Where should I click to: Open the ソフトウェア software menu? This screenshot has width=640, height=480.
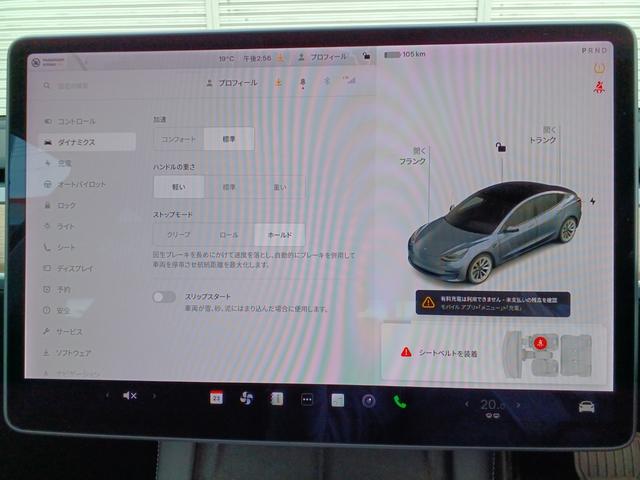click(67, 353)
